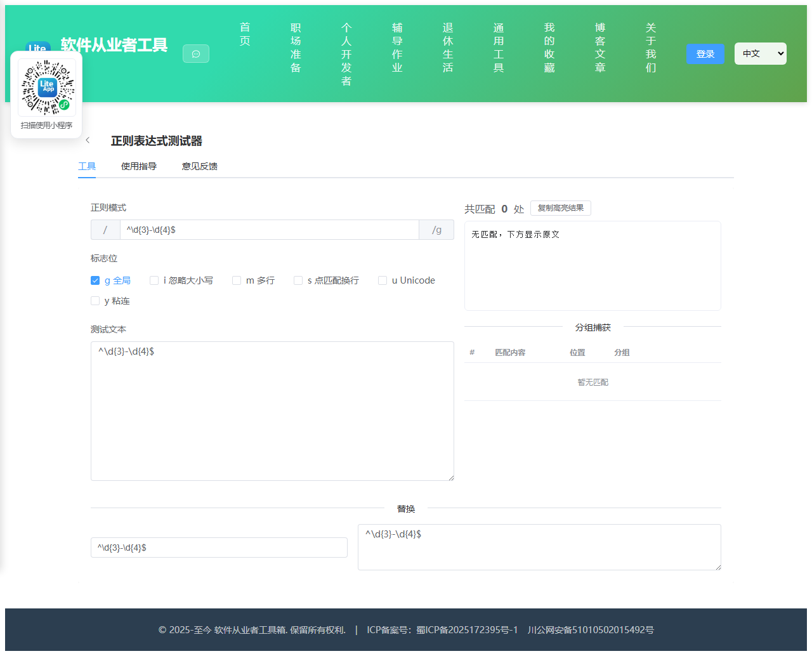Screen dimensions: 812x656
Task: Open the 软件从业者工具 site title
Action: tap(114, 45)
